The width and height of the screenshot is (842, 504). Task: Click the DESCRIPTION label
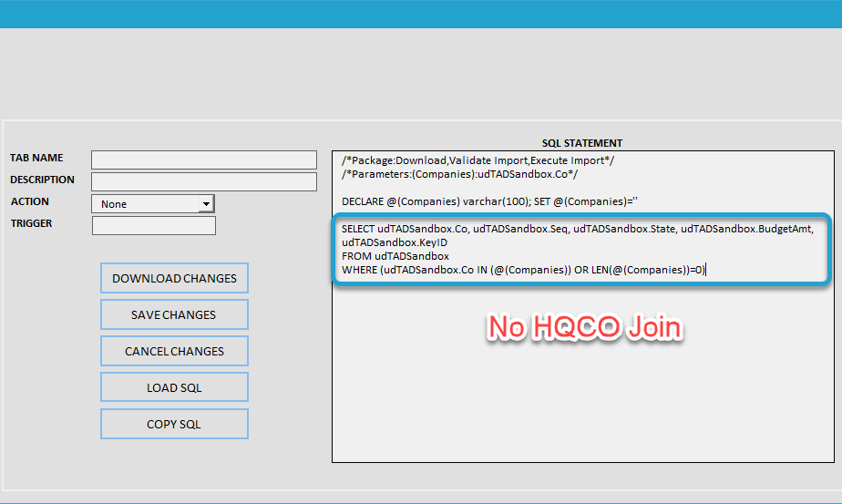point(43,180)
